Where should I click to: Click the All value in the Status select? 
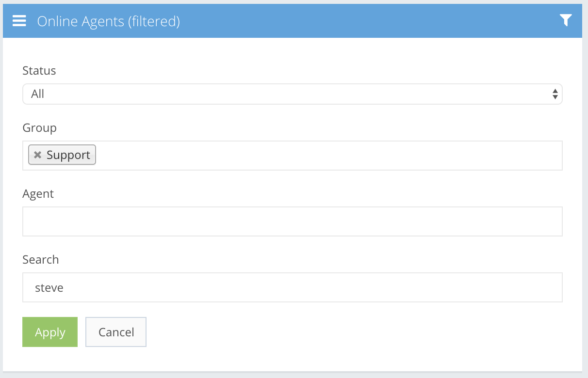click(38, 94)
